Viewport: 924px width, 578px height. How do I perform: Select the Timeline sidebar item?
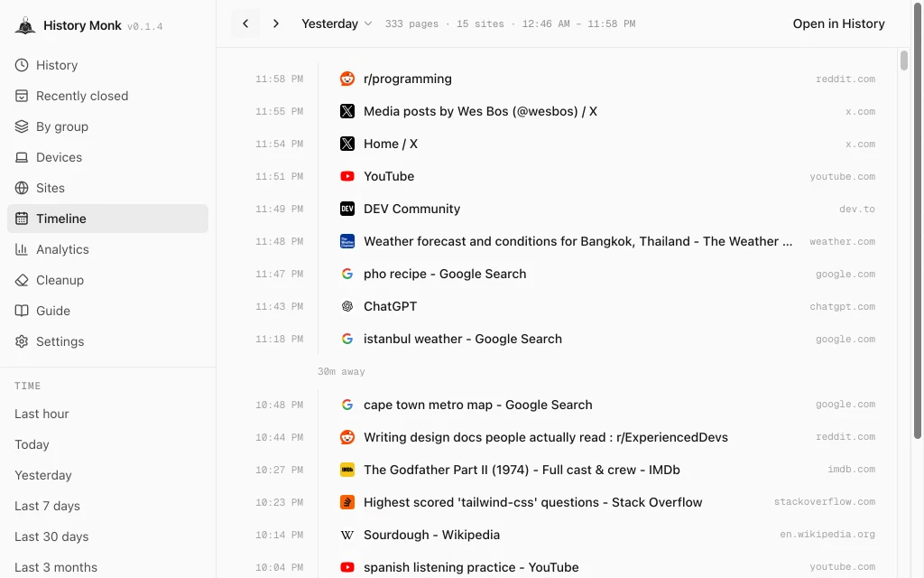click(108, 219)
